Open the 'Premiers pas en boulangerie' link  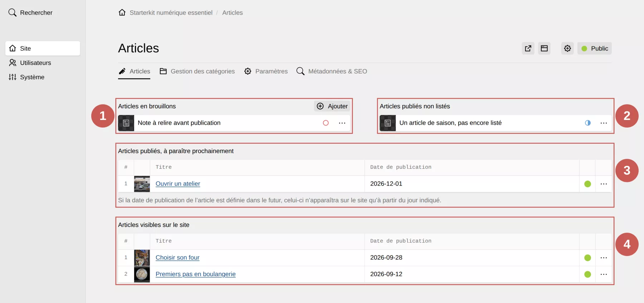pos(196,274)
